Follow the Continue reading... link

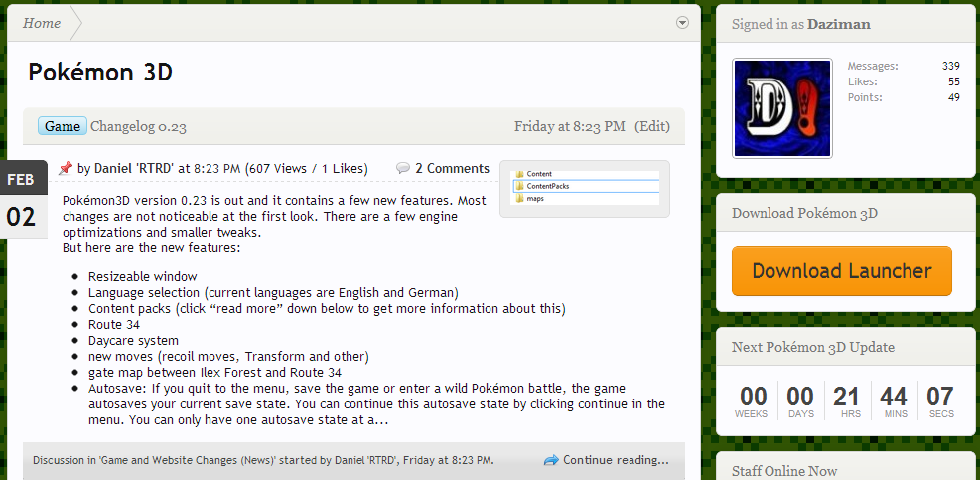point(616,460)
